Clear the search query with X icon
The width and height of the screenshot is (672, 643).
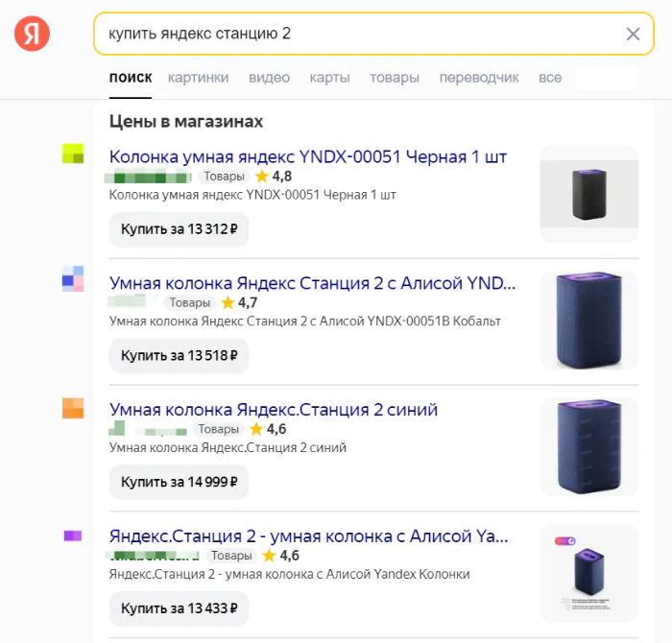point(633,35)
